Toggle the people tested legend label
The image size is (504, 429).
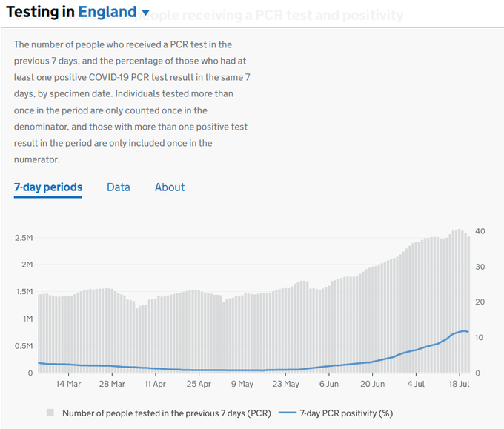pos(166,413)
